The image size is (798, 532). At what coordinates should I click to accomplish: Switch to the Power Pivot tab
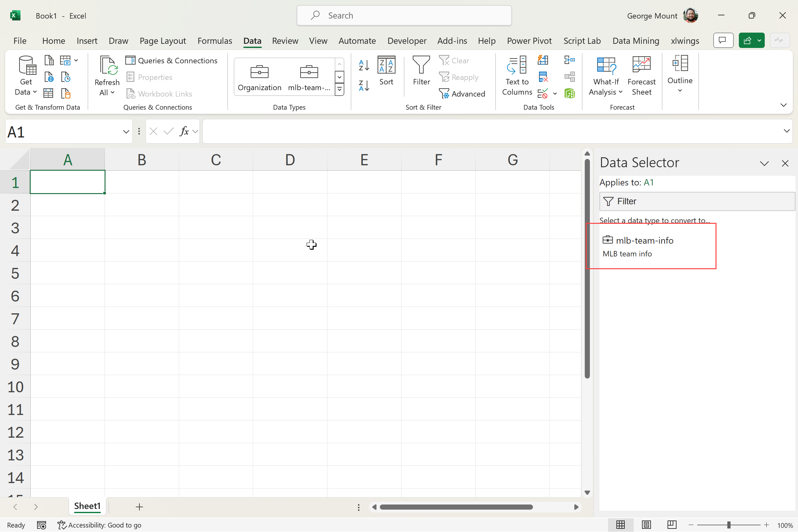click(529, 41)
